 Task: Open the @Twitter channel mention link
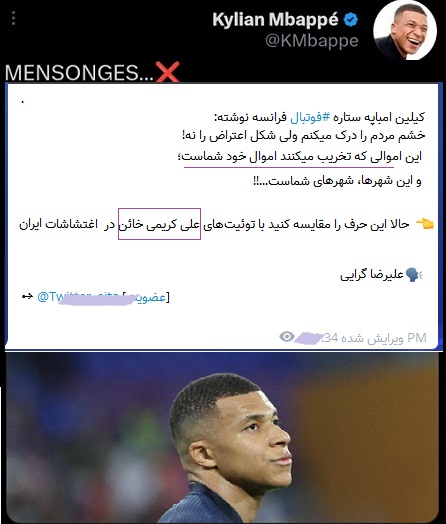point(78,296)
